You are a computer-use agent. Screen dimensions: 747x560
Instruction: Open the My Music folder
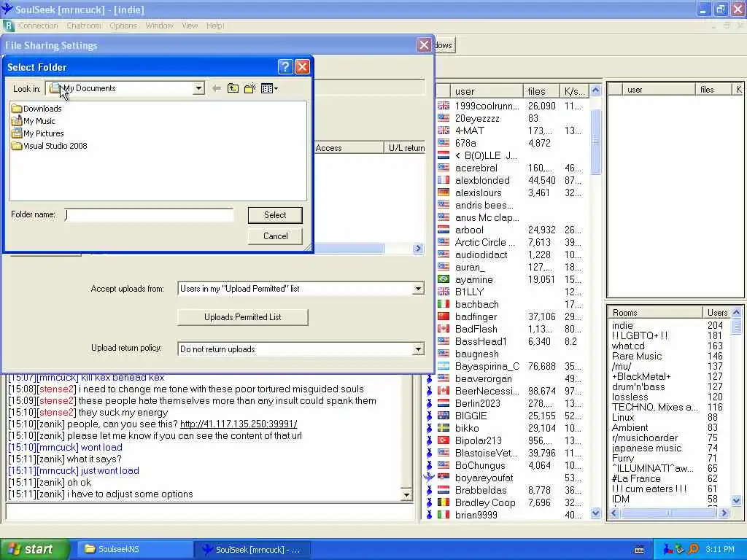(34, 121)
